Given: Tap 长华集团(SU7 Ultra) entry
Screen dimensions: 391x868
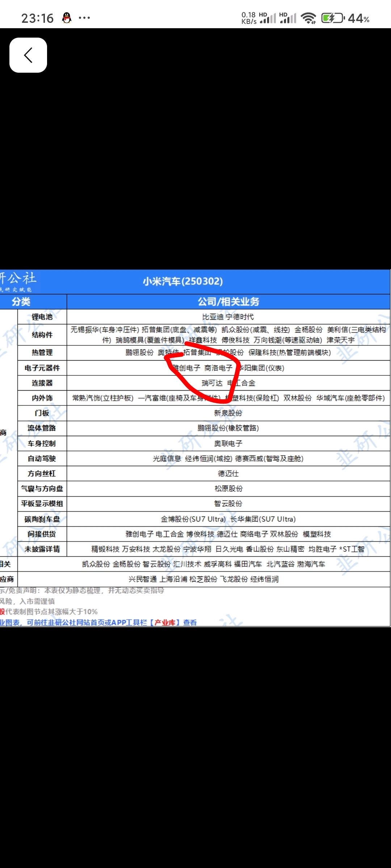Looking at the screenshot, I should click(263, 519).
